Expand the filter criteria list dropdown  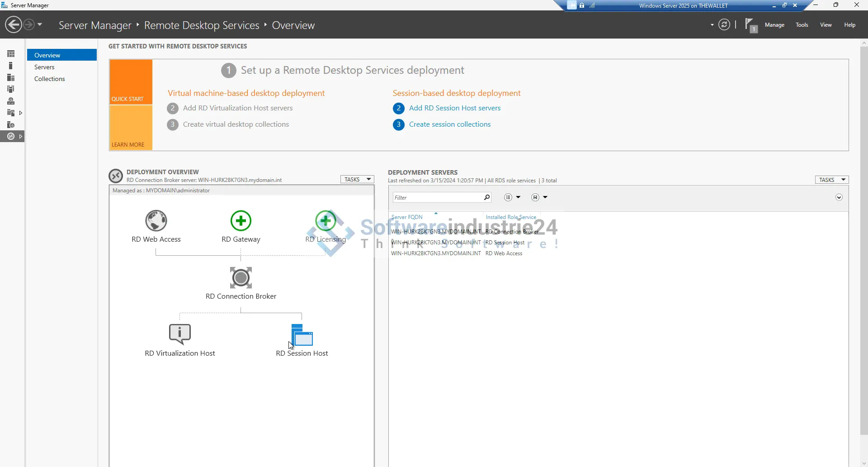(x=512, y=197)
